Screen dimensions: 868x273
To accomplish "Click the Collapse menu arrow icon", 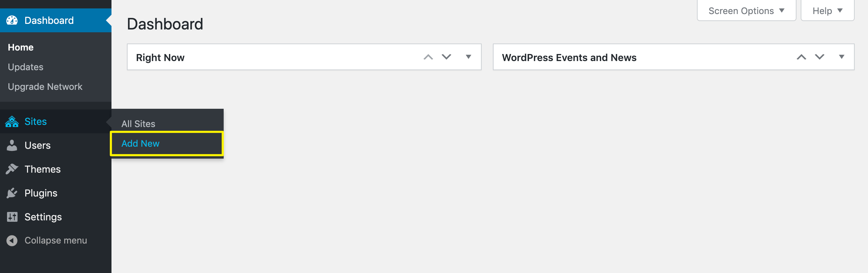I will (x=12, y=241).
